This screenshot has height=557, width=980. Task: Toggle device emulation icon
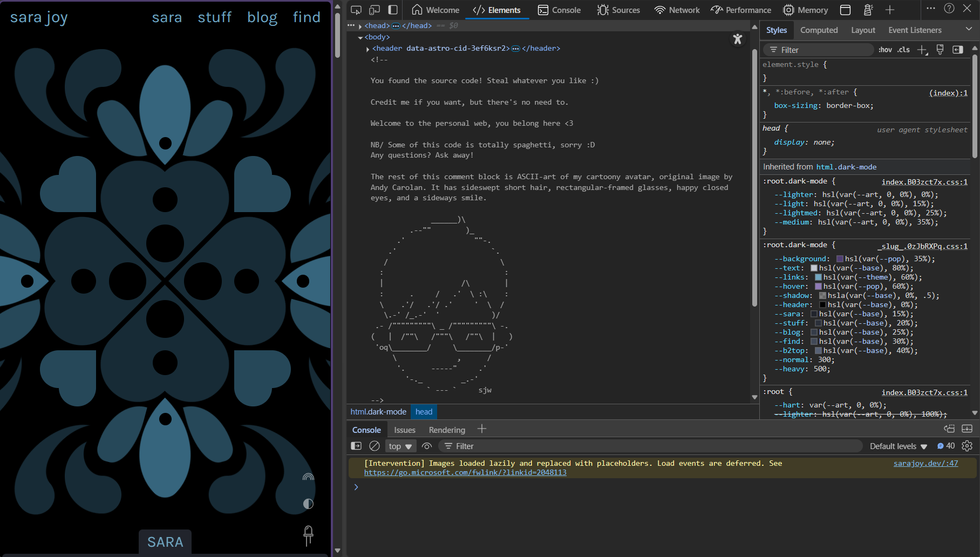(x=375, y=10)
